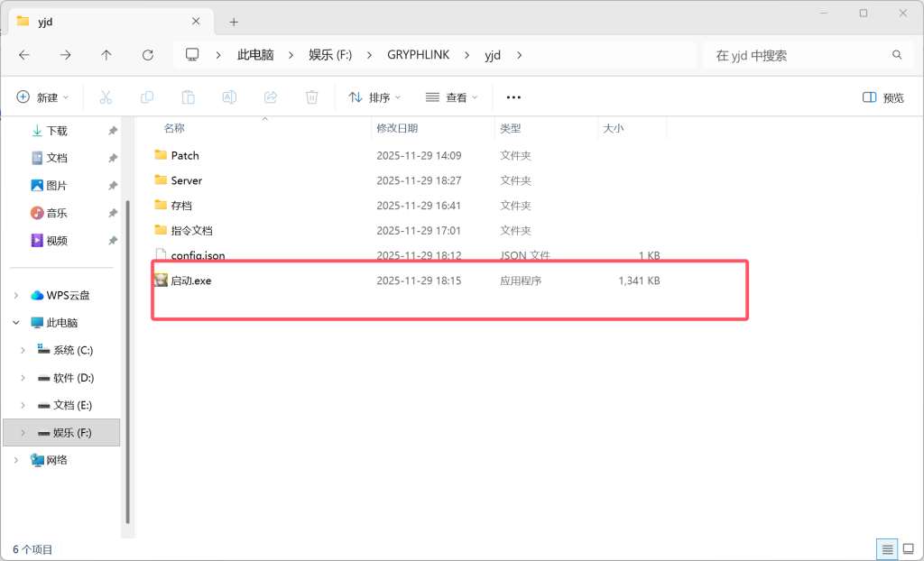Click the Delete icon in the toolbar
Image resolution: width=924 pixels, height=561 pixels.
point(311,97)
